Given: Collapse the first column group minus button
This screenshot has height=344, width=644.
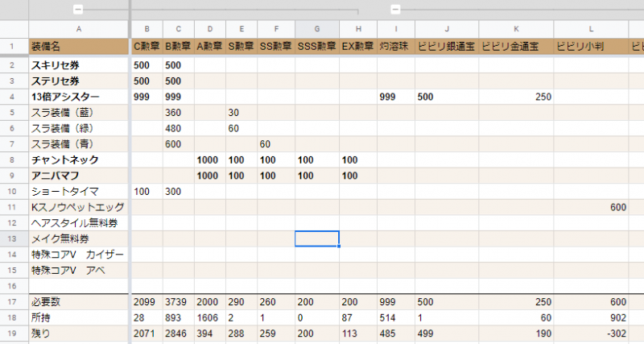Looking at the screenshot, I should pos(77,9).
